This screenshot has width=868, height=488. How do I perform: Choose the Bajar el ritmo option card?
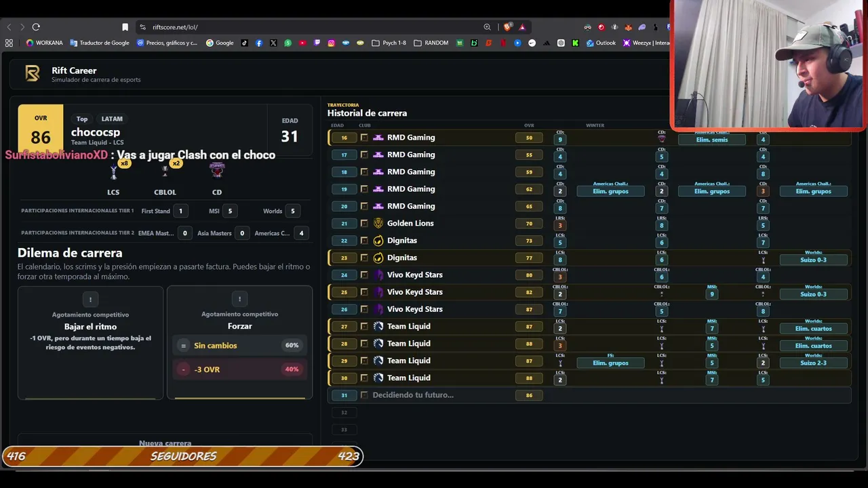90,342
